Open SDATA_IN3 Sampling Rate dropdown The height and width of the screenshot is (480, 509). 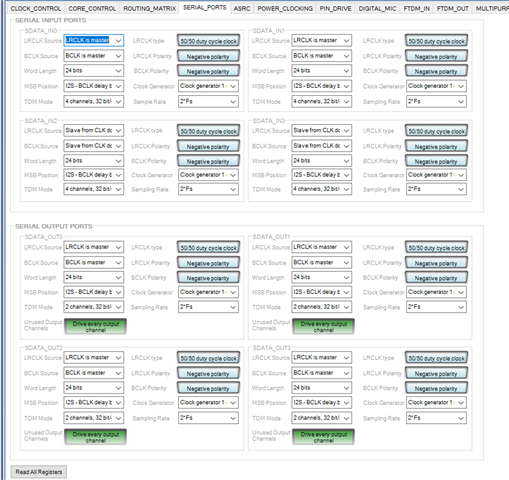pos(436,189)
